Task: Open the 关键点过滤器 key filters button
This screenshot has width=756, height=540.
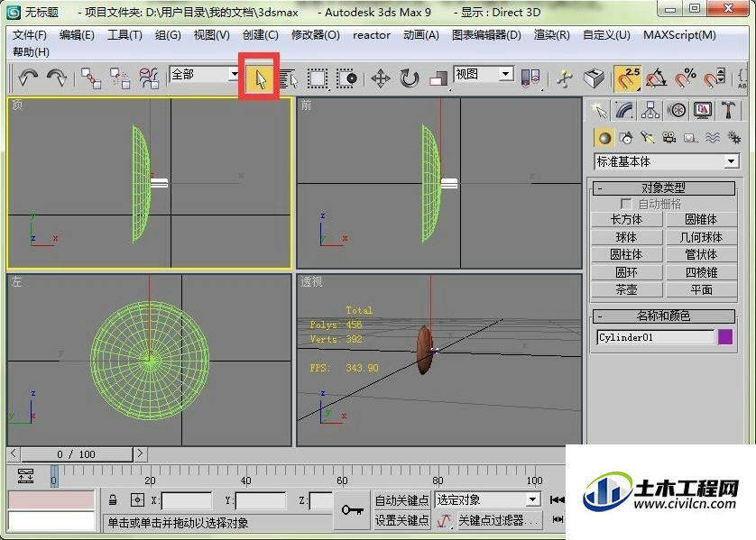Action: pos(500,520)
